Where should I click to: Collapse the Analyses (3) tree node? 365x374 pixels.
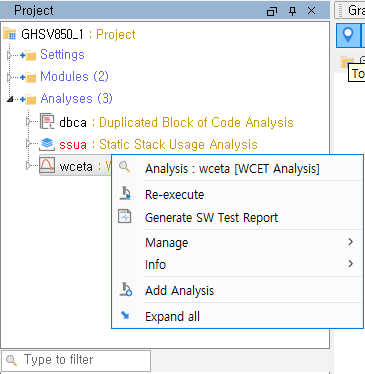10,99
